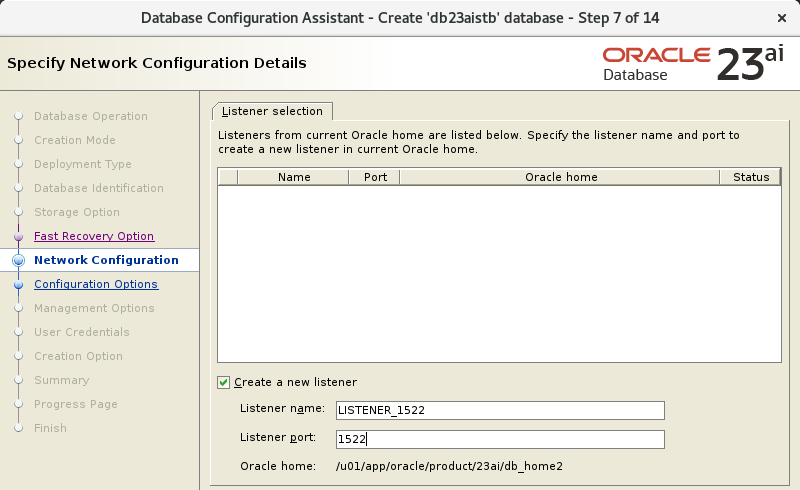Close the Database Configuration Assistant window
The image size is (800, 490).
781,18
